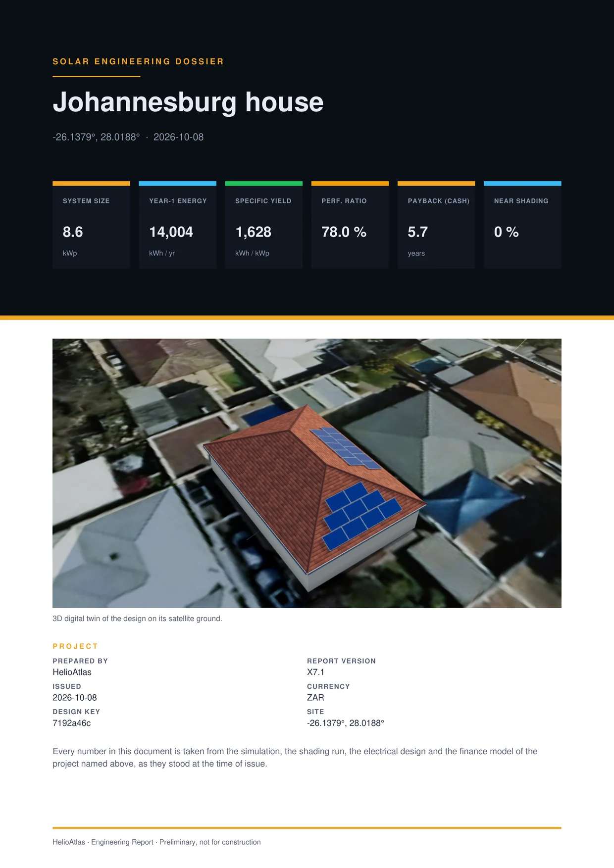Screen dimensions: 614x868
Task: Click the 'SYSTEM SIZE' card label
Action: tap(86, 201)
